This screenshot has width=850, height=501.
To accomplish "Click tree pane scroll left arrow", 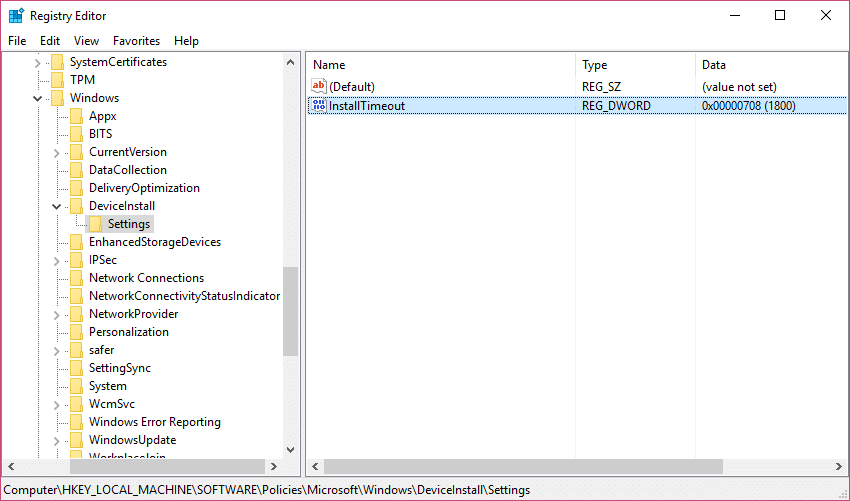I will coord(11,466).
